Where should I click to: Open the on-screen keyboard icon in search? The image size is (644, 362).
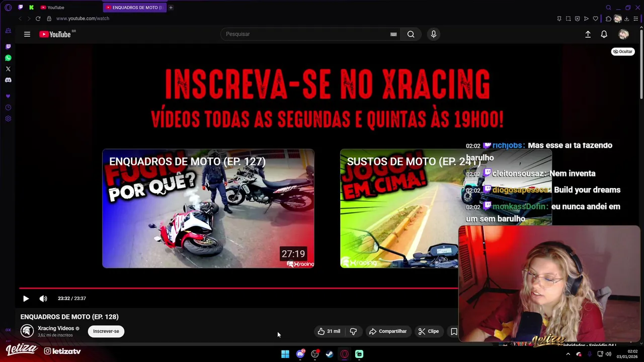pos(393,34)
